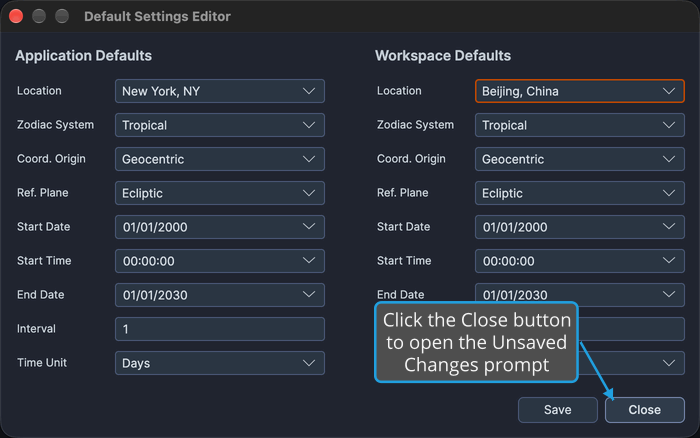Image resolution: width=700 pixels, height=438 pixels.
Task: Open Application Defaults End Date picker
Action: click(220, 295)
